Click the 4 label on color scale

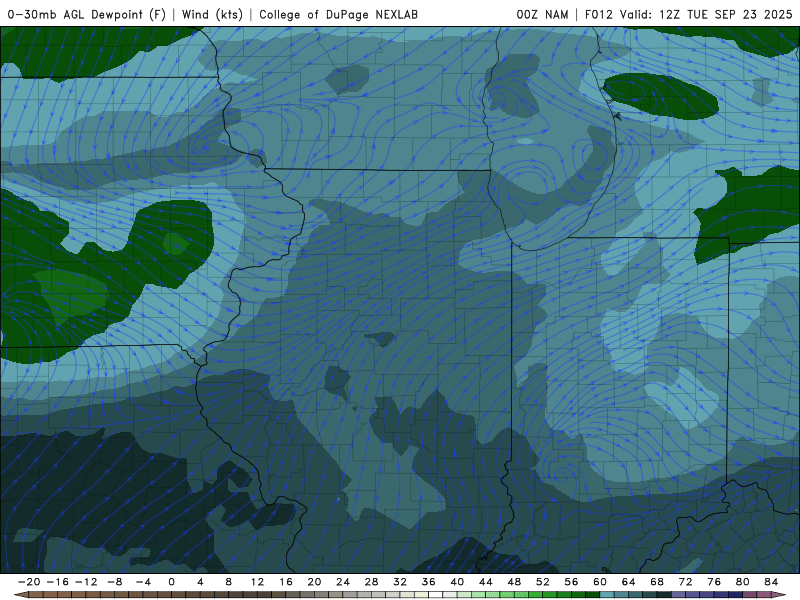200,582
